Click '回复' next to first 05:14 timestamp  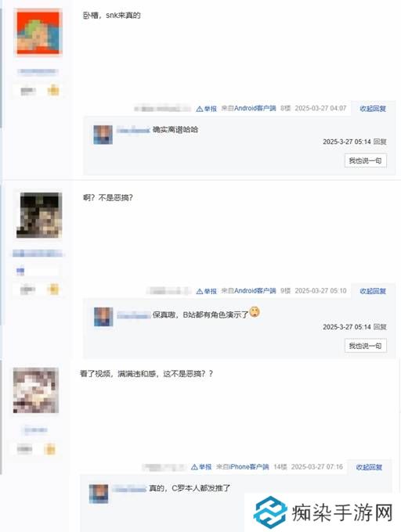pyautogui.click(x=380, y=142)
